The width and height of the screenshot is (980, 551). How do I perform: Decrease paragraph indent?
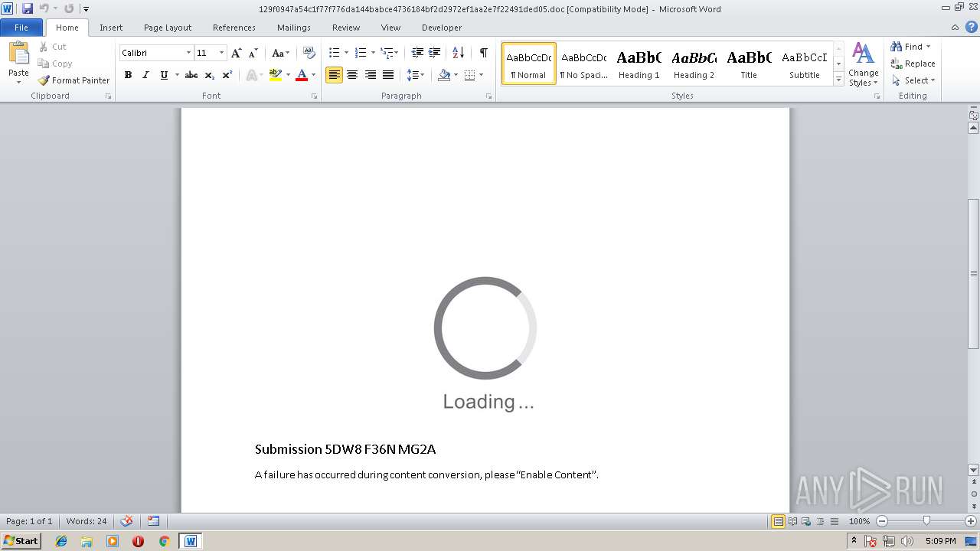tap(417, 53)
